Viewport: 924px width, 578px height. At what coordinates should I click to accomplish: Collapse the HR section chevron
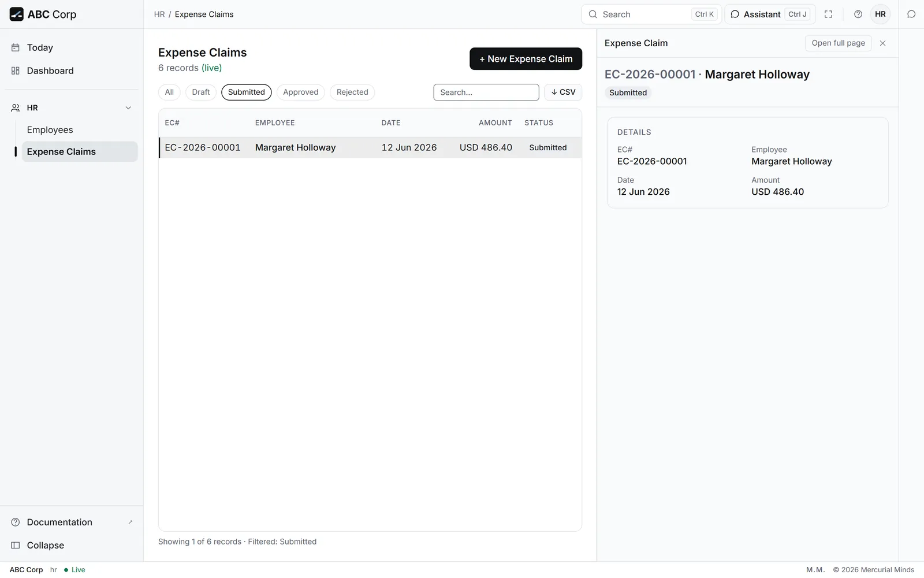(128, 108)
